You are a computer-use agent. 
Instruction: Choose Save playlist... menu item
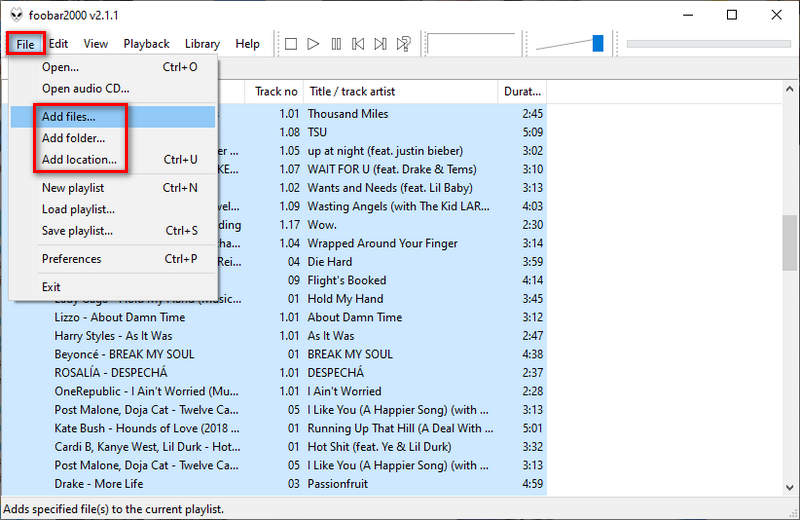click(x=113, y=231)
